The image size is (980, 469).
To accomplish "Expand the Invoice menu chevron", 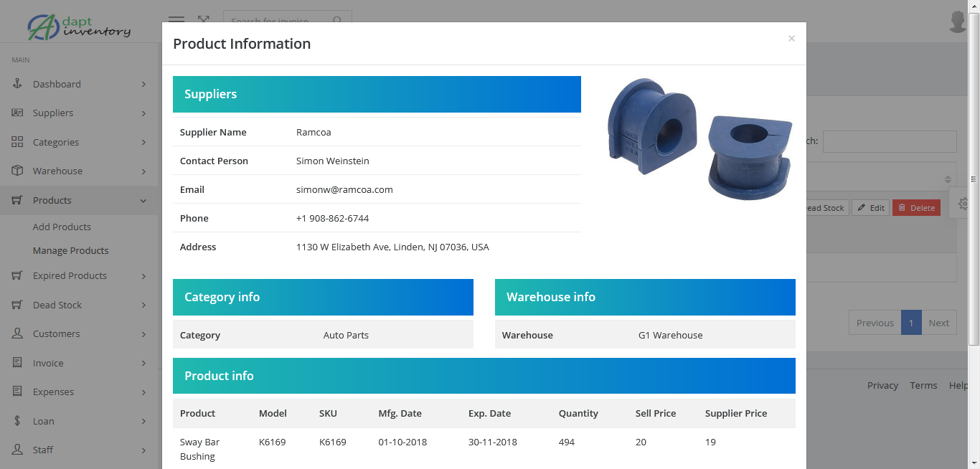I will pyautogui.click(x=143, y=363).
